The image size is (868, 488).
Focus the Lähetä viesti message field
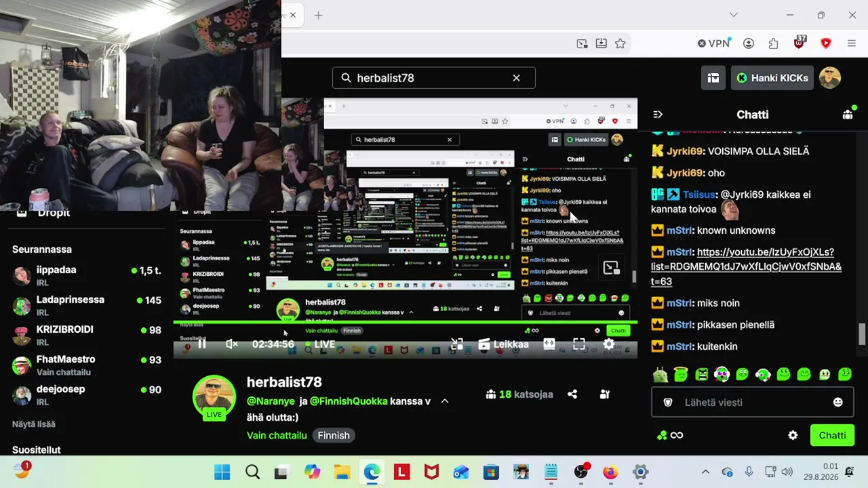click(x=753, y=402)
